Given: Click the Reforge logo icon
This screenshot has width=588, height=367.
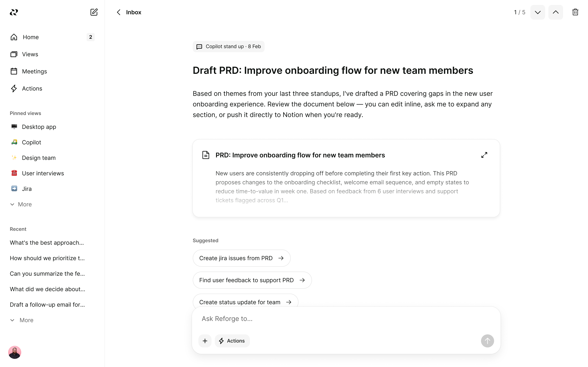Looking at the screenshot, I should coord(14,12).
